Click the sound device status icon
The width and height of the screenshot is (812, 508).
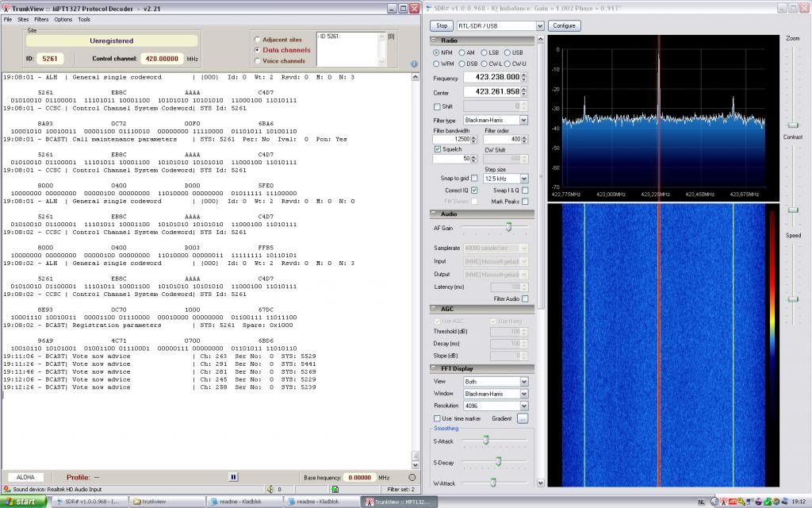tap(6, 489)
